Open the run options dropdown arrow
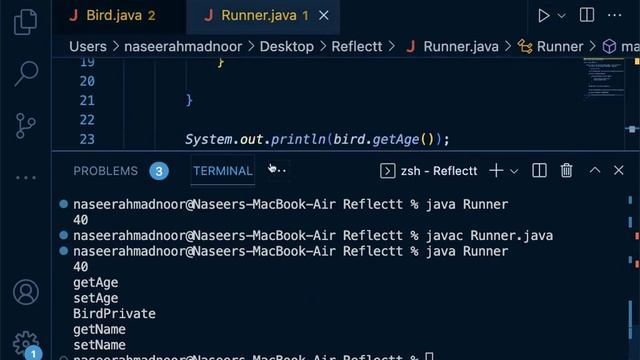The width and height of the screenshot is (640, 360). [x=562, y=16]
